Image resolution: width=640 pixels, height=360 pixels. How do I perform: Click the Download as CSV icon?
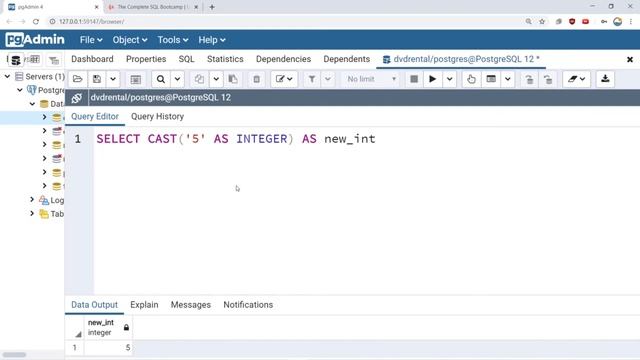605,79
